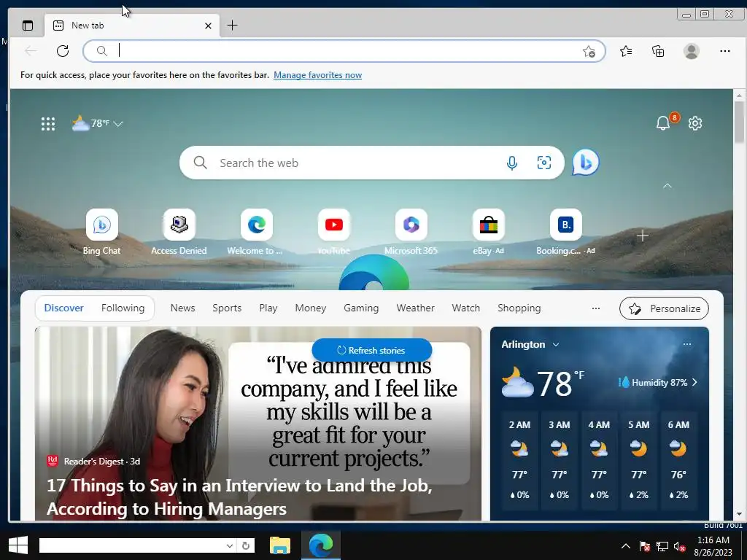Open the Play category

coord(268,308)
